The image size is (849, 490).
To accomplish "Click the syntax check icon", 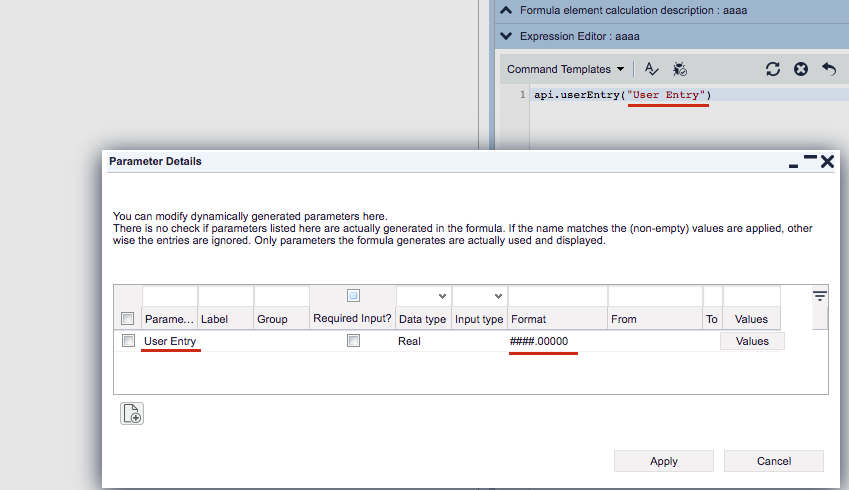I will click(x=652, y=69).
